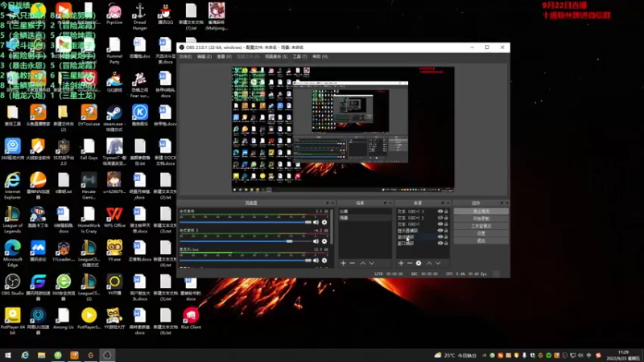
Task: Move selected source down with arrow
Action: 439,263
